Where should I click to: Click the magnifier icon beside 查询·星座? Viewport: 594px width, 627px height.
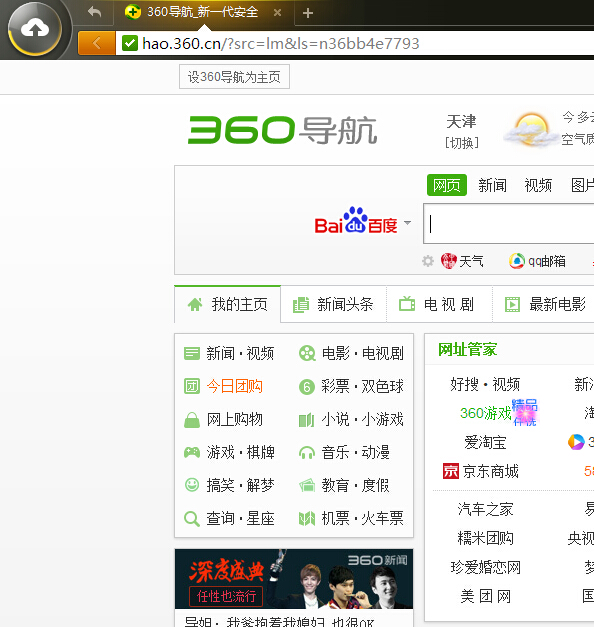click(x=192, y=519)
